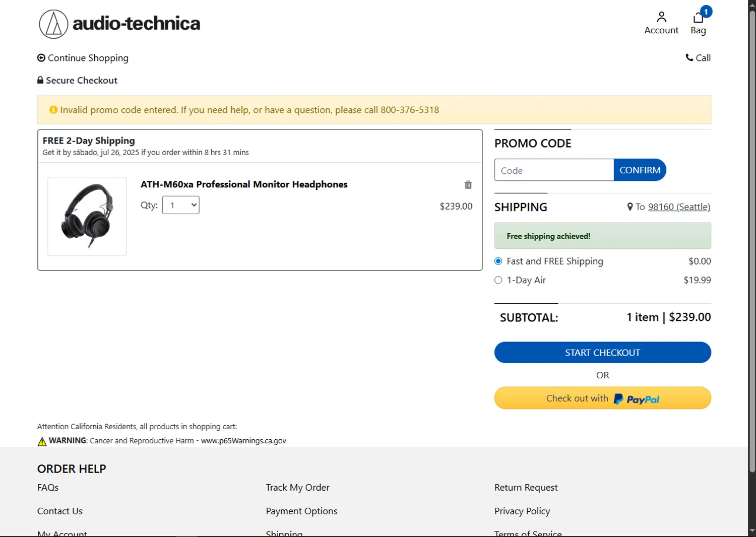Select 1-Day Air shipping option
The width and height of the screenshot is (756, 537).
498,280
